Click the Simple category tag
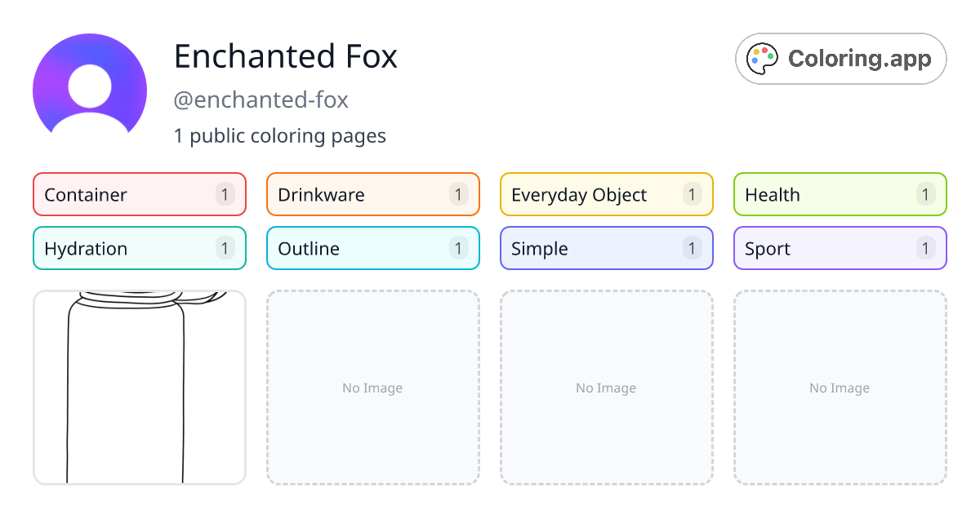This screenshot has height=514, width=980. pyautogui.click(x=606, y=248)
